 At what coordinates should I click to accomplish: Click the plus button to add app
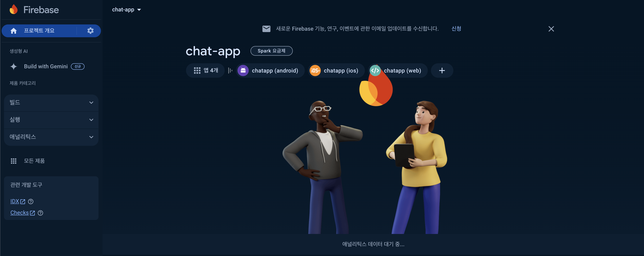442,71
